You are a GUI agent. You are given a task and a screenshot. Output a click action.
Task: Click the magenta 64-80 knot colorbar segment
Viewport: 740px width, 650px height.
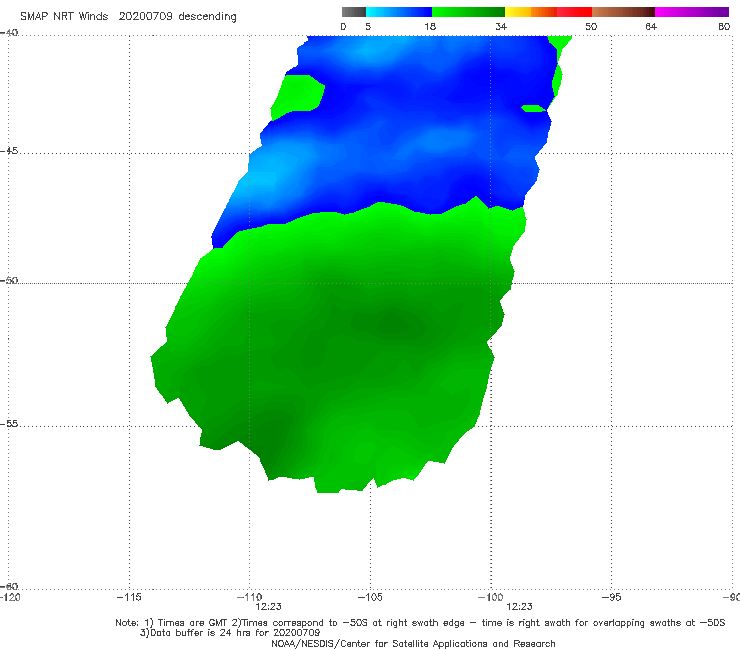pos(692,12)
